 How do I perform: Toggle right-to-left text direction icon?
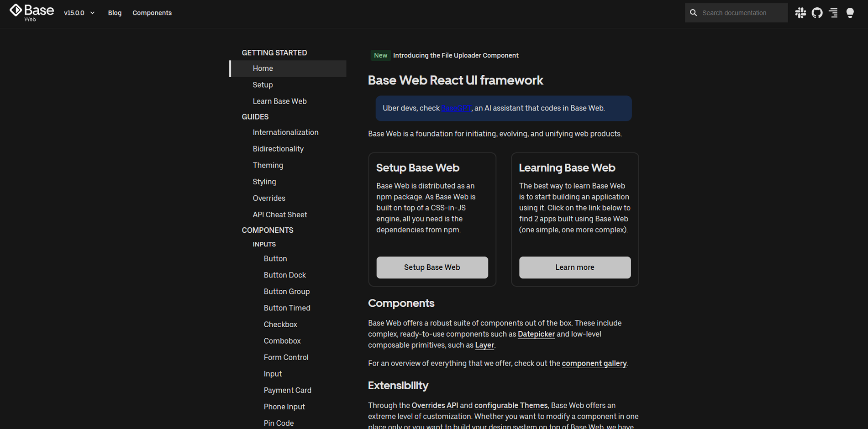pos(833,13)
